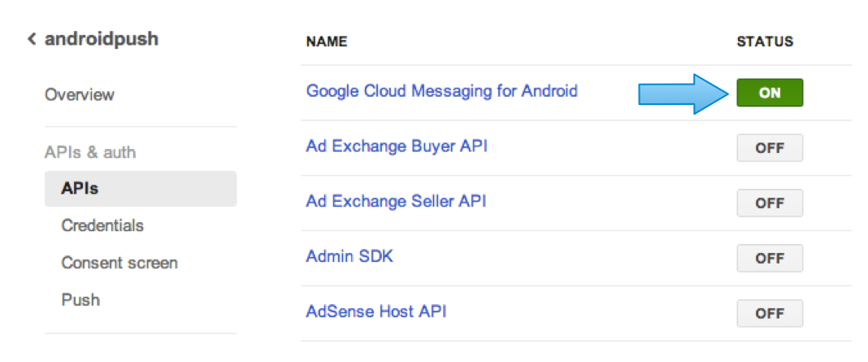The image size is (868, 362).
Task: Go to the Credentials section
Action: click(102, 225)
